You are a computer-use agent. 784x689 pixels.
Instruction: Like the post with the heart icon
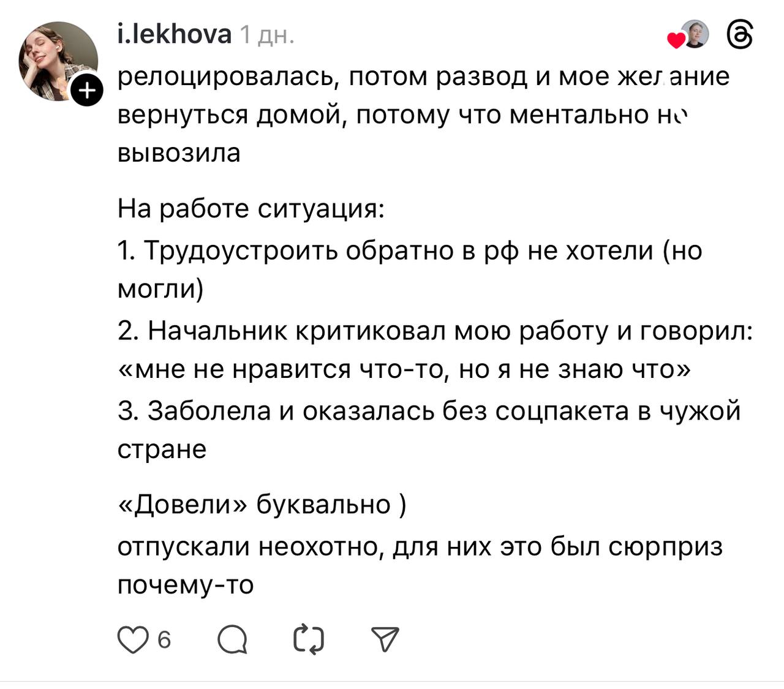coord(133,640)
